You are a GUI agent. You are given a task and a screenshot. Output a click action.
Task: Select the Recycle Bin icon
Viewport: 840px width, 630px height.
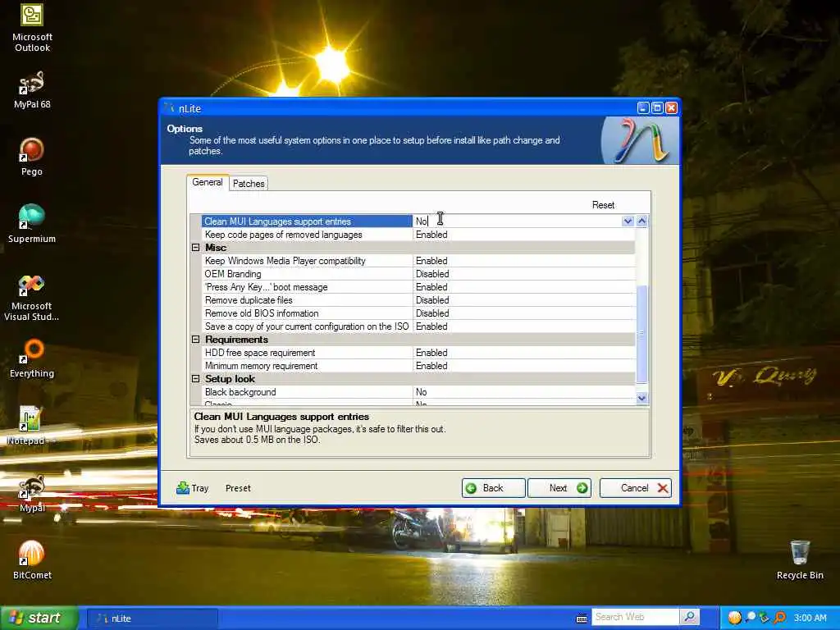pyautogui.click(x=799, y=560)
